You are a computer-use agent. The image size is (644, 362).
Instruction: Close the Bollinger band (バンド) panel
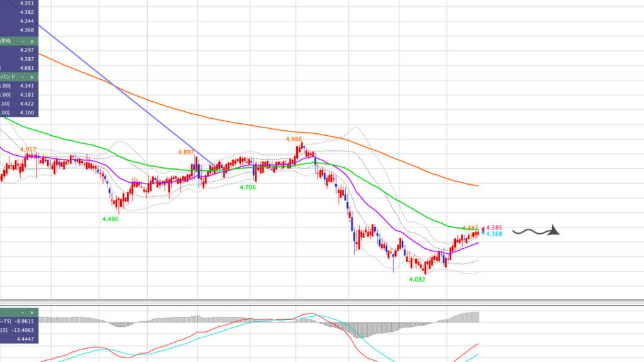(x=31, y=77)
